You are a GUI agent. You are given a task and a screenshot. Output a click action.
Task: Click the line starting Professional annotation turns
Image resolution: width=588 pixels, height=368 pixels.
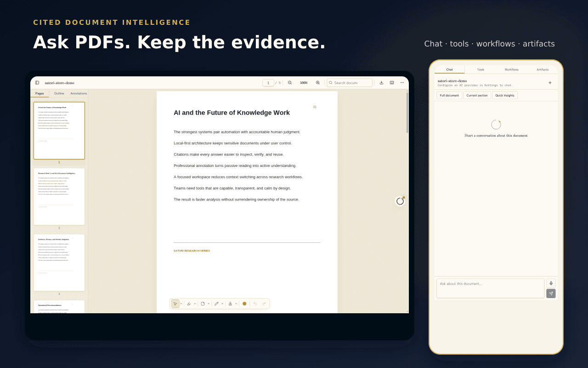[235, 166]
